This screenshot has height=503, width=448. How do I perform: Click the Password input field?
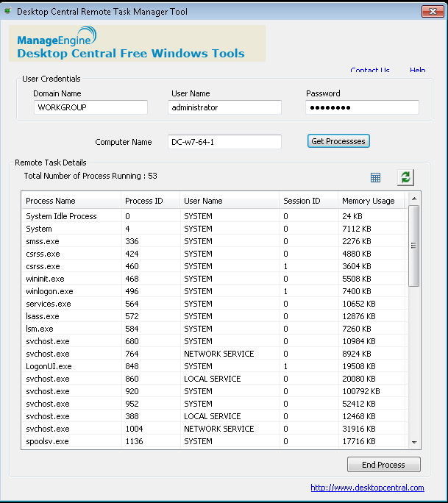click(362, 107)
